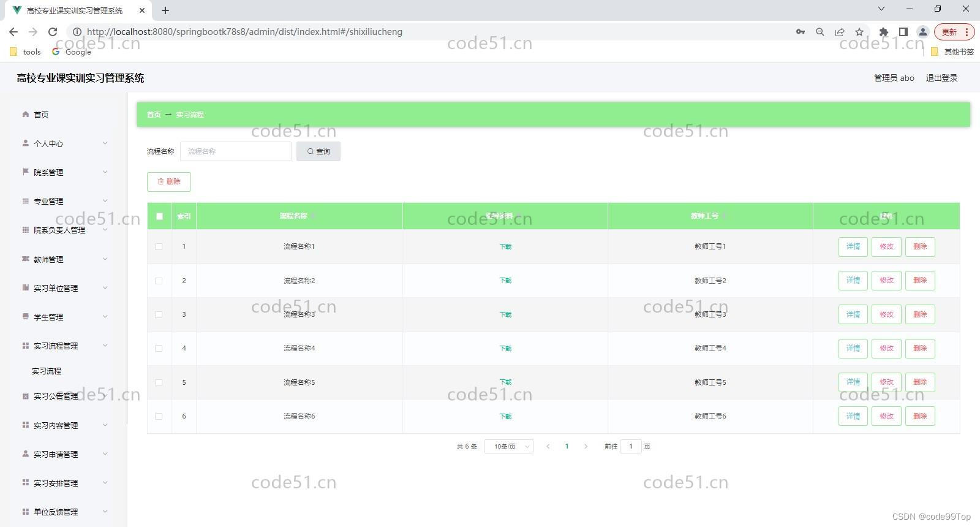The width and height of the screenshot is (980, 527).
Task: Open the browser extensions puzzle icon
Action: pos(883,32)
